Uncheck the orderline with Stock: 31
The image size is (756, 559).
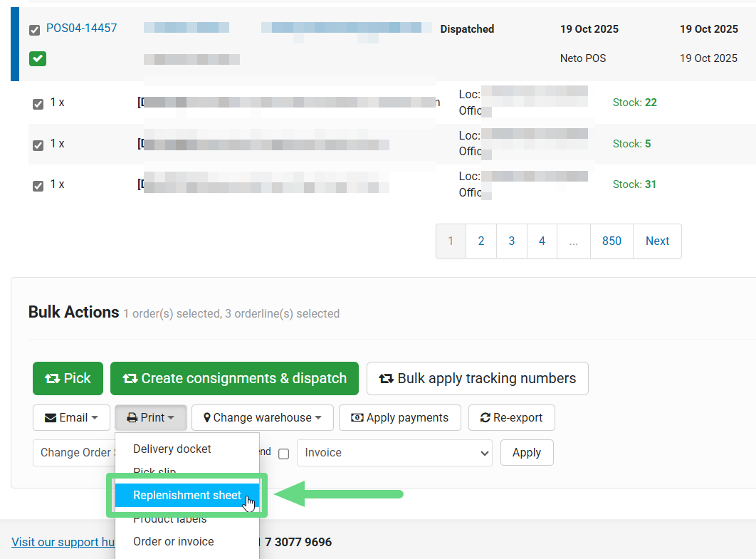[38, 186]
